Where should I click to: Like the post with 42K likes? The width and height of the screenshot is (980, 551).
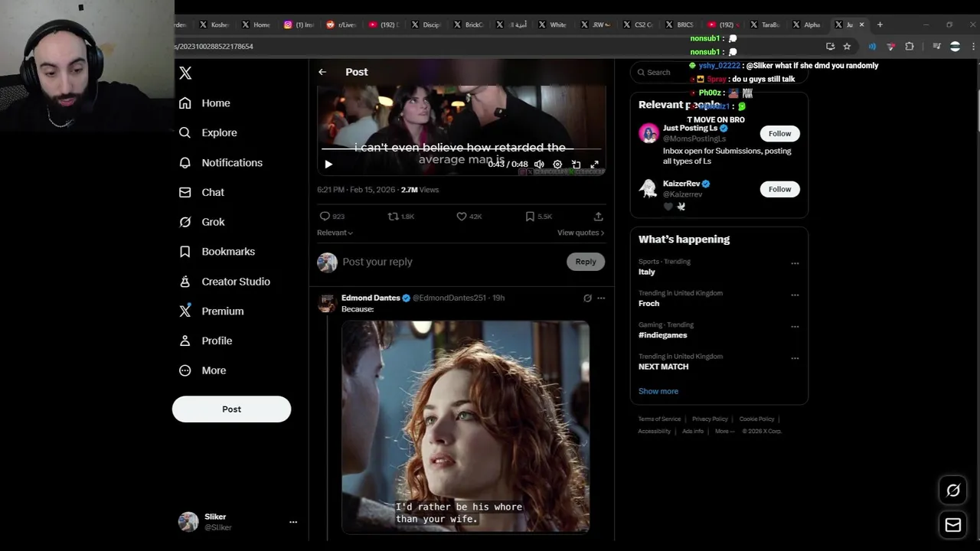click(469, 217)
